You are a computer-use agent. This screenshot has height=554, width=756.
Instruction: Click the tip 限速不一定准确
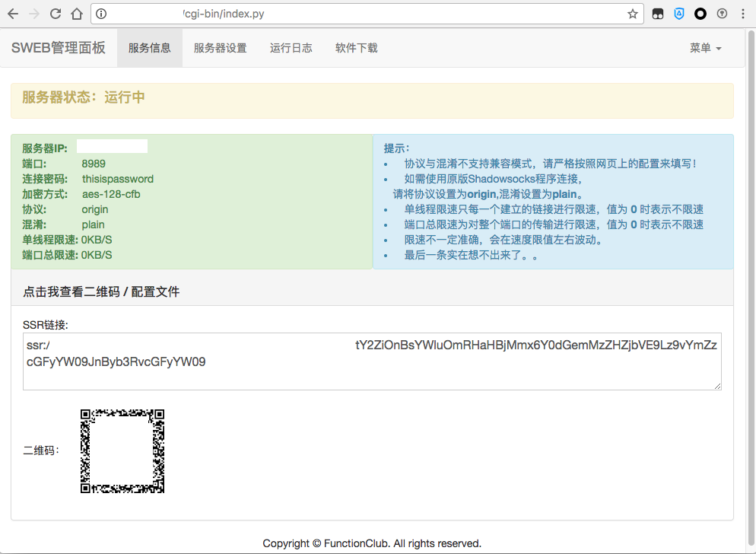click(503, 240)
